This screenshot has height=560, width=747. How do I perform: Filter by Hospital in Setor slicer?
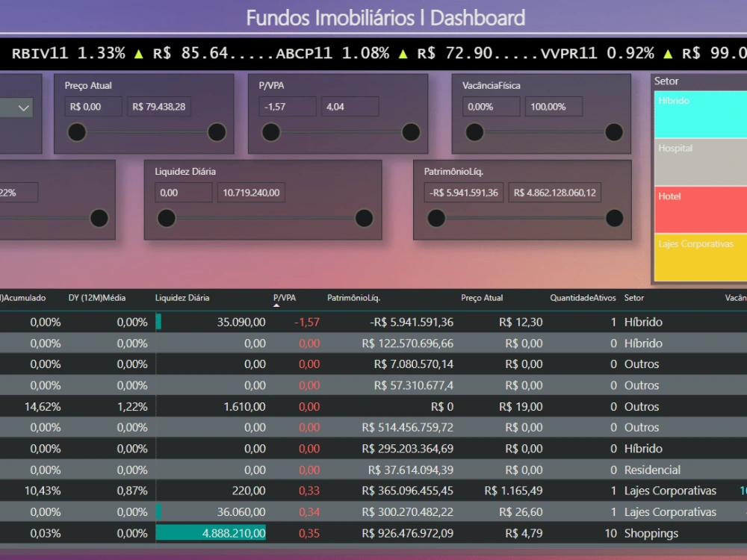click(701, 162)
